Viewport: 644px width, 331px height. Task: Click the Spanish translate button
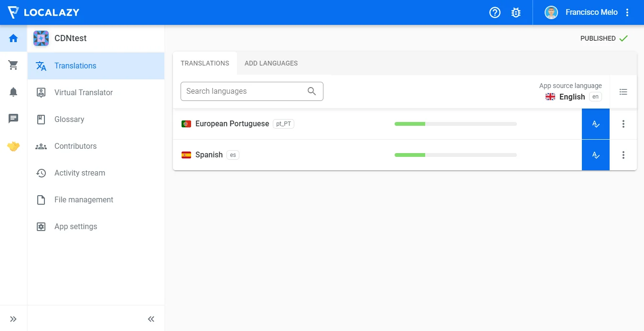pos(595,155)
